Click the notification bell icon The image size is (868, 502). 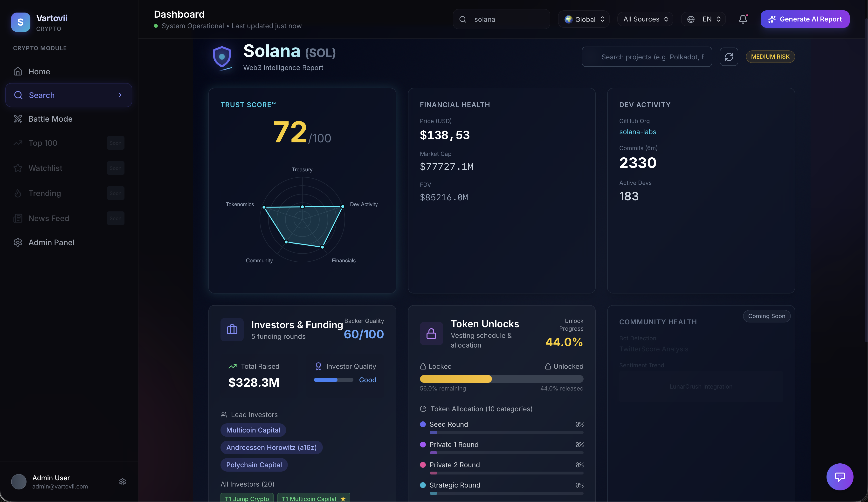coord(743,19)
